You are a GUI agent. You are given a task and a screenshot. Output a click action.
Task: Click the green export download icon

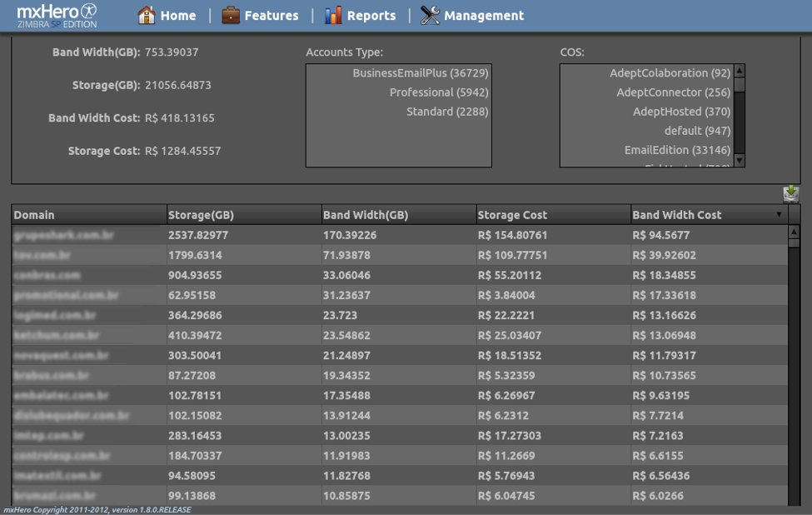[x=790, y=193]
